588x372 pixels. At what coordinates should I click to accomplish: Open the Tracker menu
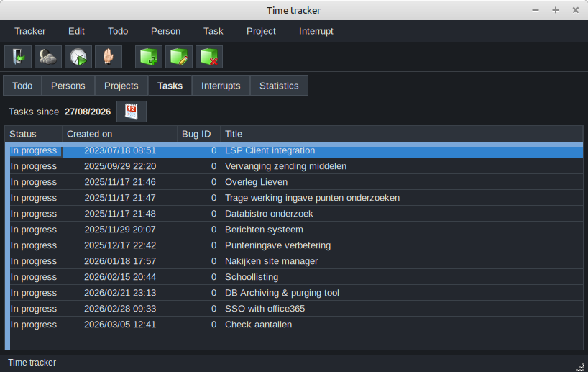[x=30, y=31]
